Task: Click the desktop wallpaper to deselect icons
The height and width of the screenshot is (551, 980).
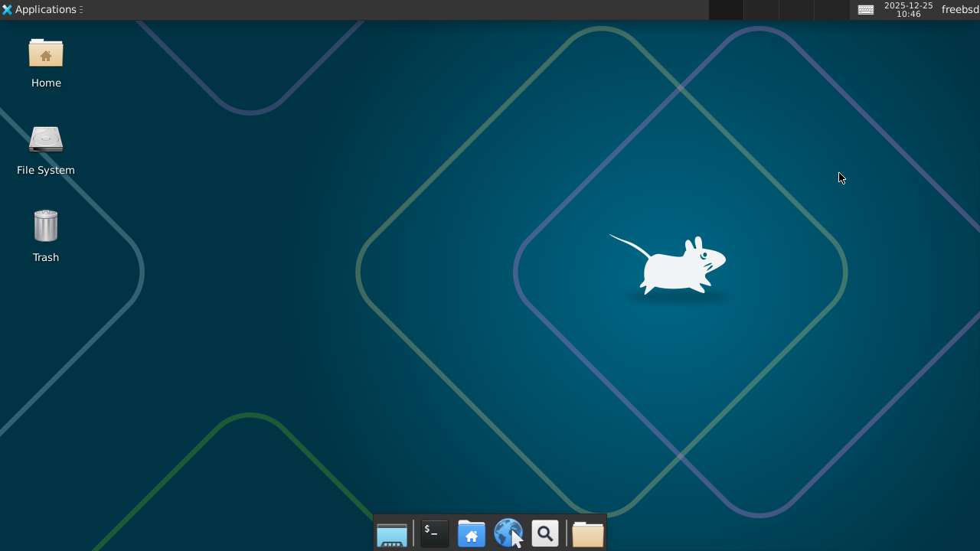Action: pos(268,344)
